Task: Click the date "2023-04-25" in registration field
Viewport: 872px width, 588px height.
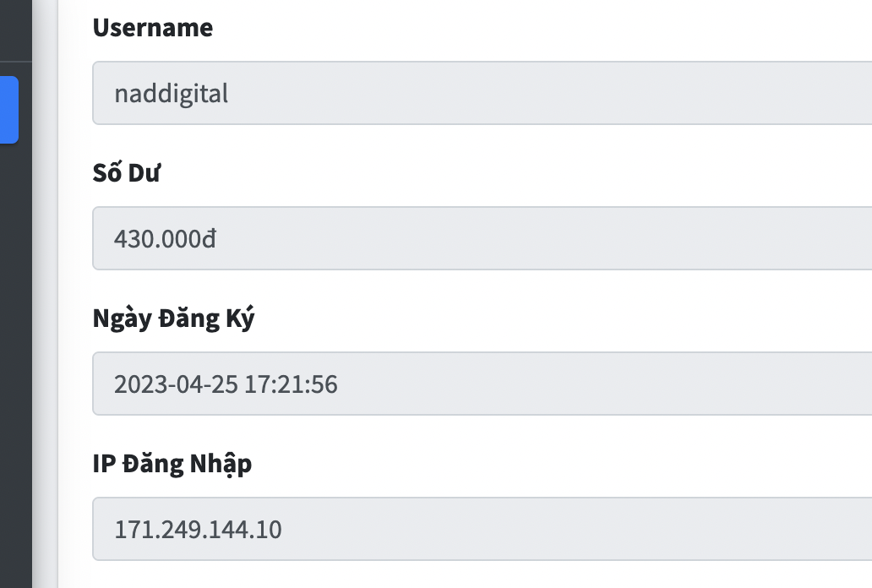Action: (x=176, y=384)
